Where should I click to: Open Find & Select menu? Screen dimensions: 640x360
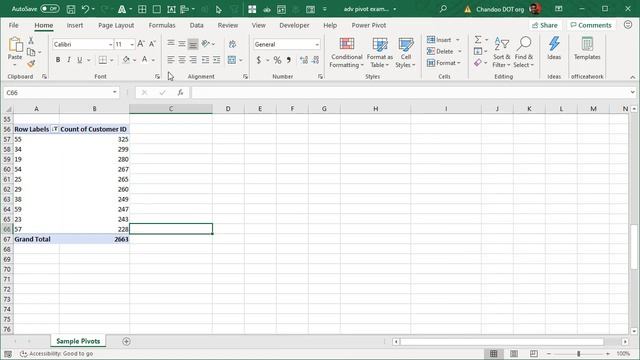click(524, 53)
